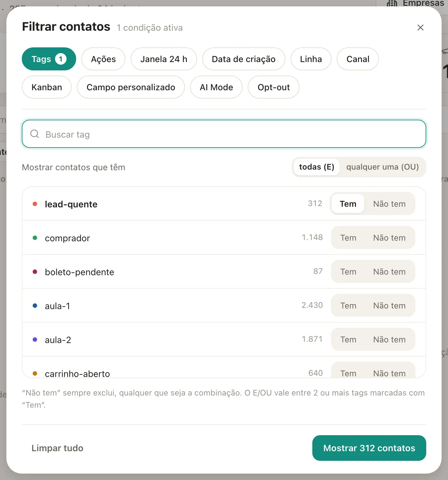Select the Data de criação filter
The image size is (448, 480).
(x=244, y=59)
